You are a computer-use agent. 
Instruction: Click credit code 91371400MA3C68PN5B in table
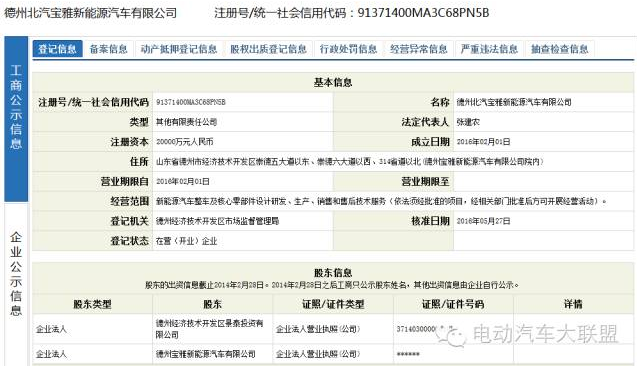click(191, 102)
